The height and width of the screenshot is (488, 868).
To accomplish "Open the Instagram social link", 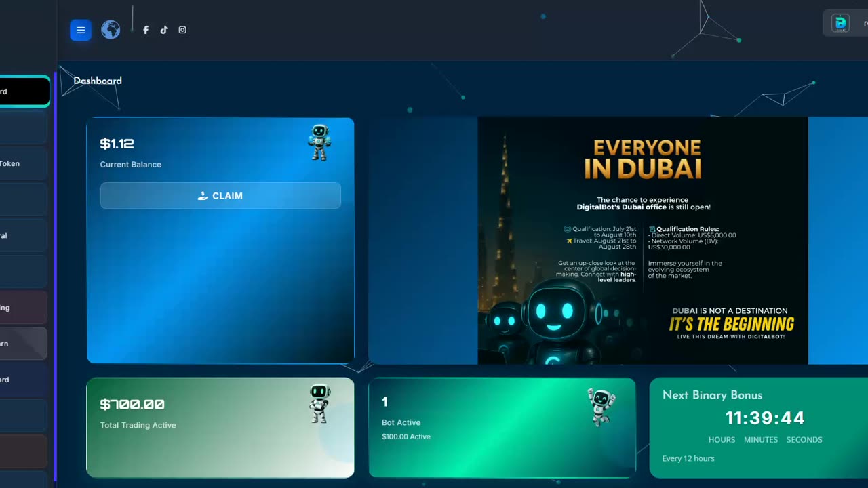I will 182,30.
